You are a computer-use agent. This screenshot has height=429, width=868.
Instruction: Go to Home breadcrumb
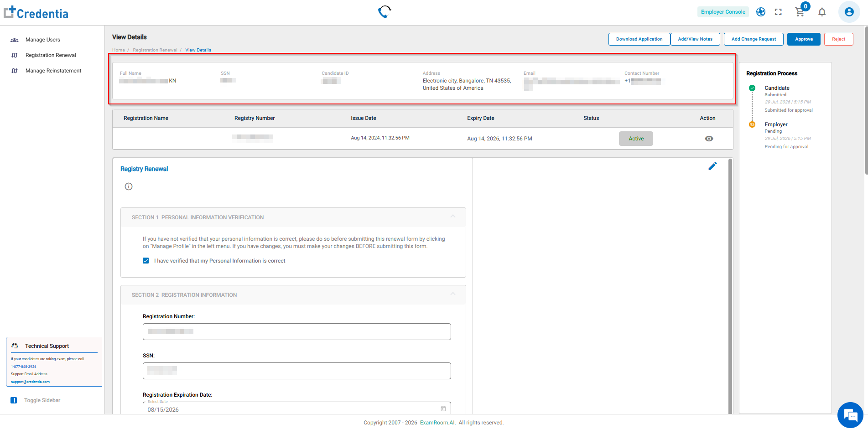(119, 50)
